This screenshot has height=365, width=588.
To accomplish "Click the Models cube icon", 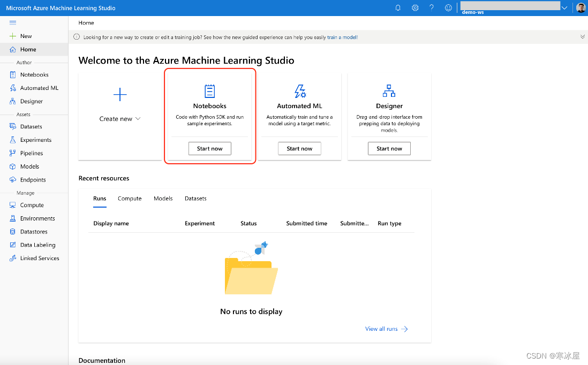I will coord(13,166).
